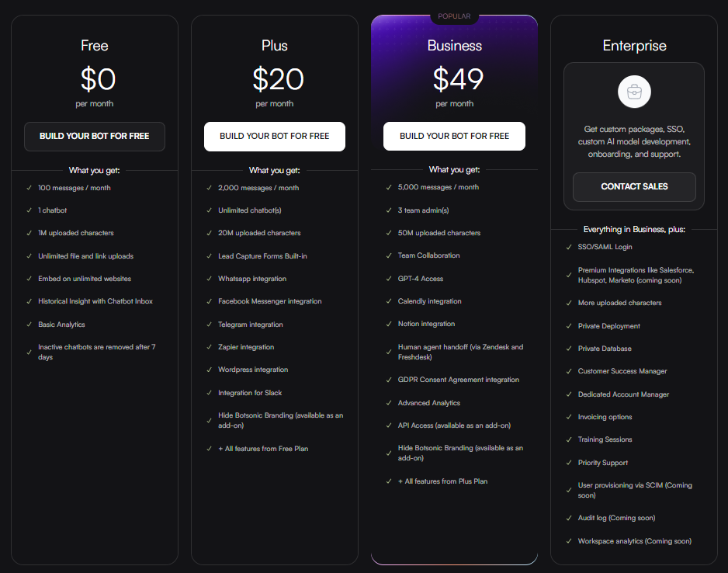728x573 pixels.
Task: Click the checkmark beside Team Collaboration
Action: point(389,255)
